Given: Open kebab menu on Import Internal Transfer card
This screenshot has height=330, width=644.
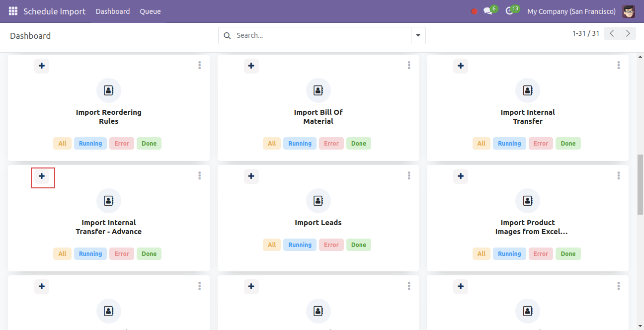Looking at the screenshot, I should point(619,65).
